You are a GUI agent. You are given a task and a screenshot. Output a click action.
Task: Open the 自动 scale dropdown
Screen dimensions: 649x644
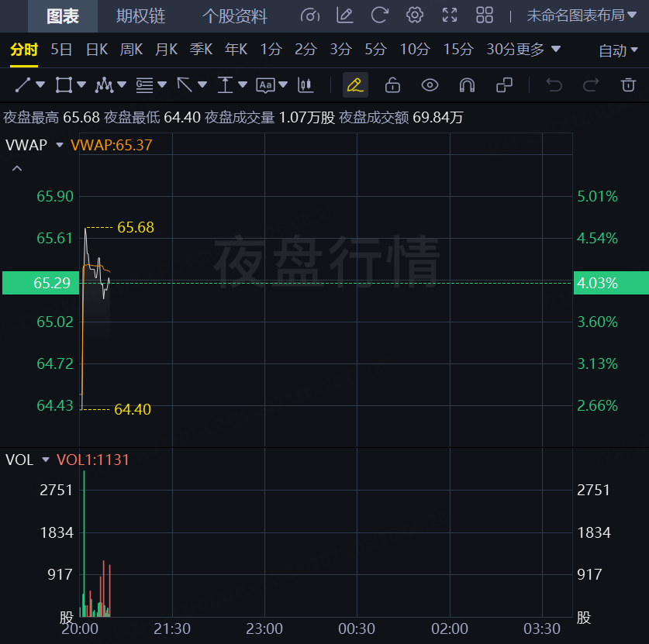(x=618, y=50)
